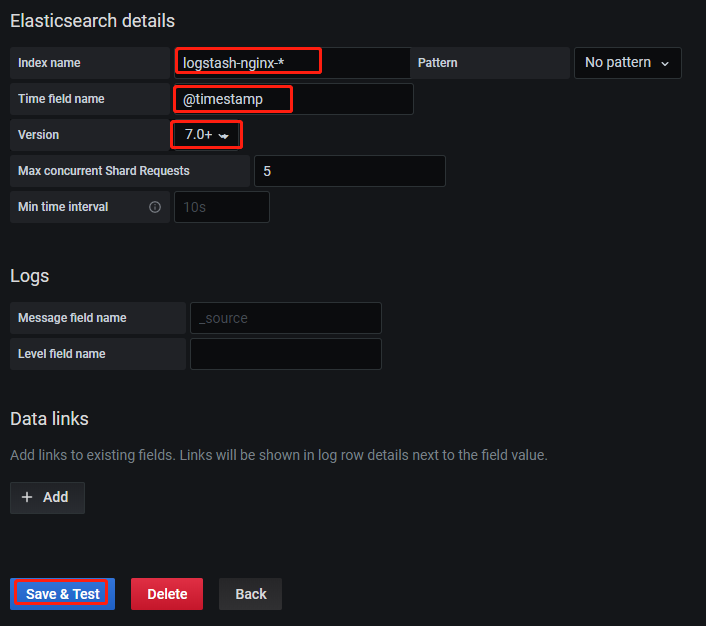Screen dimensions: 706x626
Task: Click the Data links heading
Action: [50, 419]
